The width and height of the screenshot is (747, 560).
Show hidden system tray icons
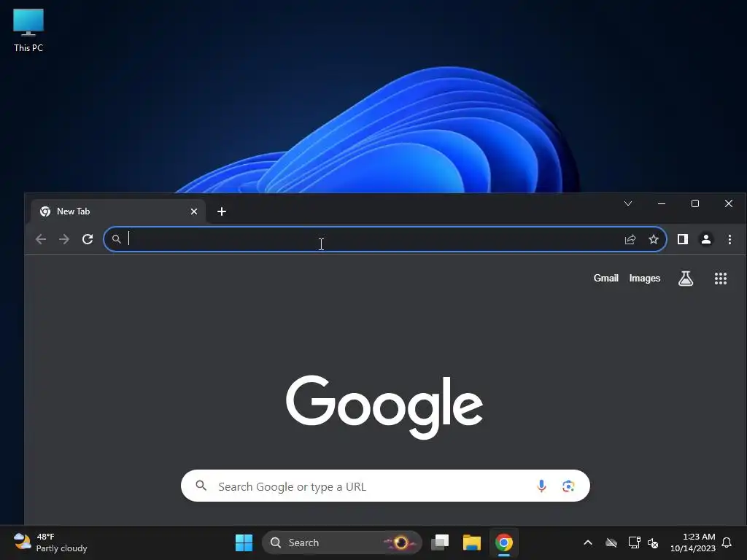tap(588, 542)
